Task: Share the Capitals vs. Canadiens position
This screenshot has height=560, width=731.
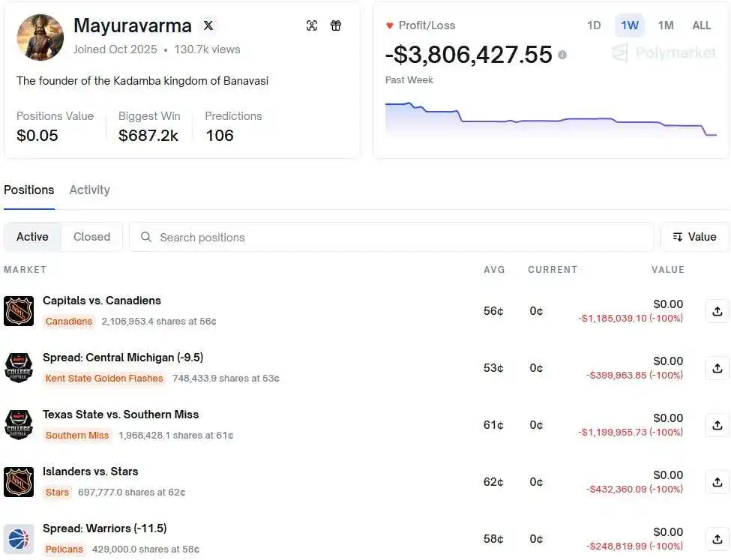Action: [716, 311]
